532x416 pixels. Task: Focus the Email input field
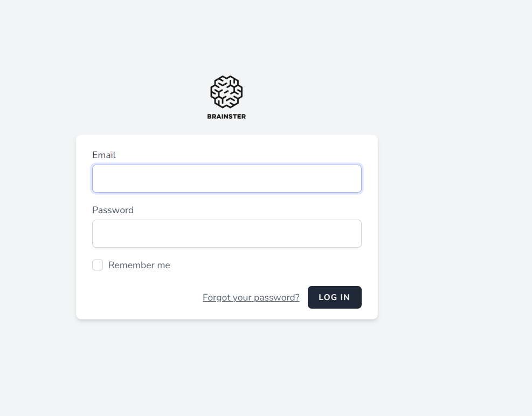[x=226, y=179]
